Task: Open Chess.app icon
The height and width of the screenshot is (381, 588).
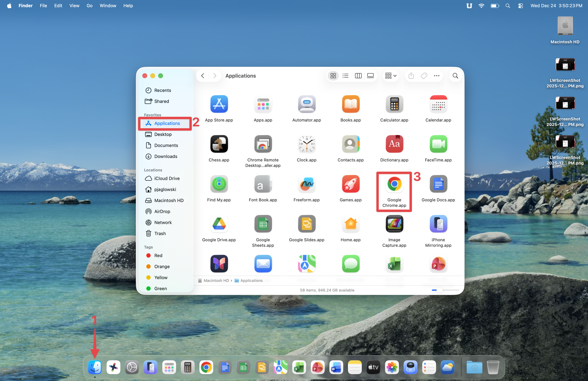Action: point(219,144)
